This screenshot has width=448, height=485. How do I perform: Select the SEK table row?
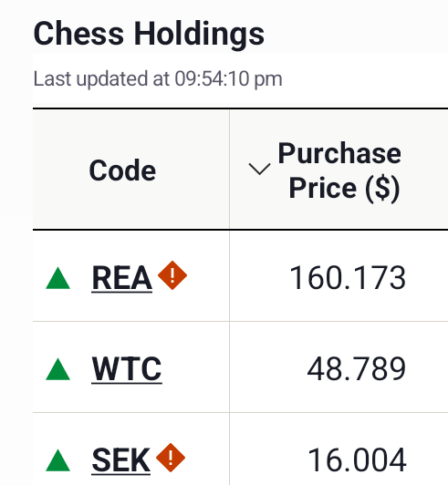(x=240, y=449)
